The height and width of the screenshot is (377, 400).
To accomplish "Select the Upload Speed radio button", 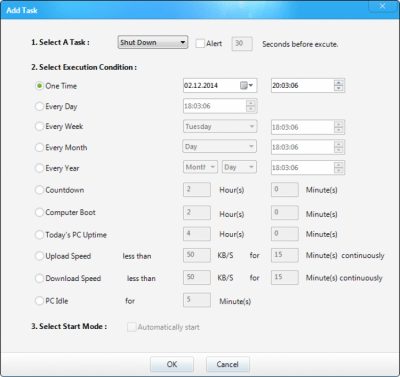I will pos(39,256).
